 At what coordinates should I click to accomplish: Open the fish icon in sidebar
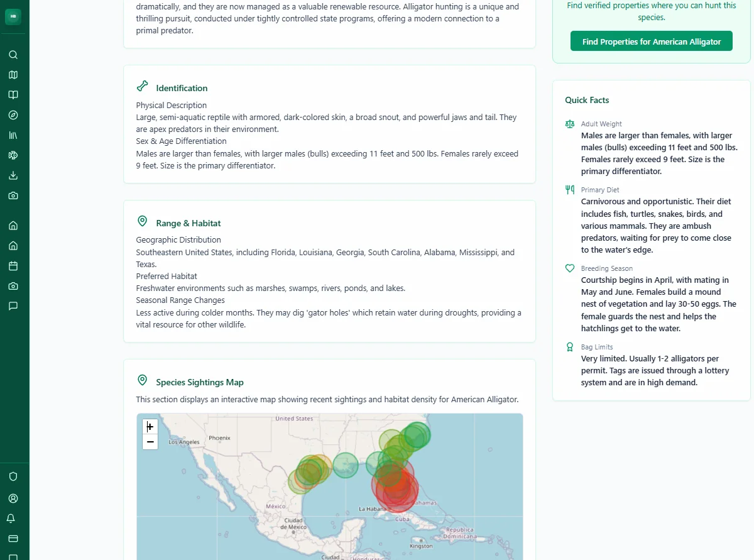coord(13,155)
